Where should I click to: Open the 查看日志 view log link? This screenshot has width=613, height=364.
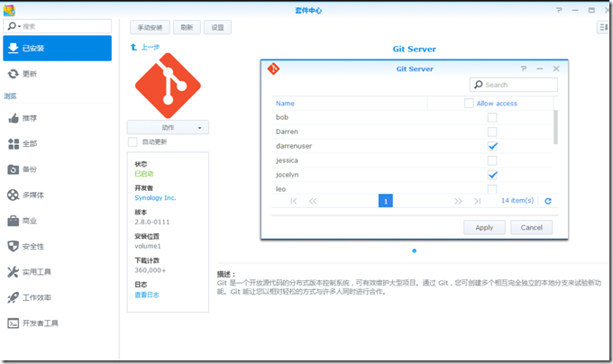[x=148, y=295]
